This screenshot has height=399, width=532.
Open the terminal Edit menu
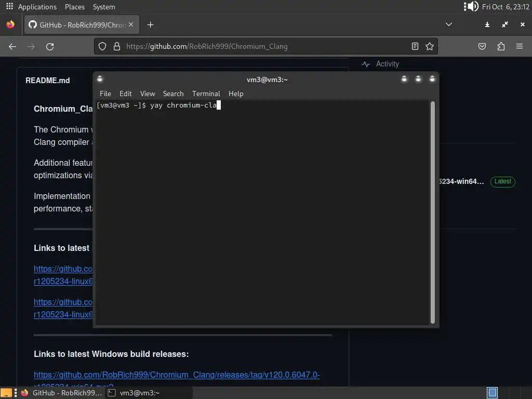pos(126,94)
